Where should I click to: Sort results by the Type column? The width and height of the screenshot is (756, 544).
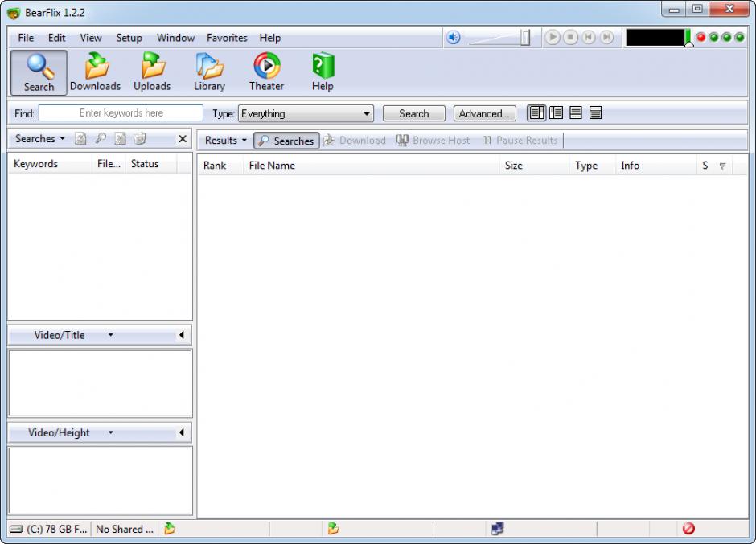coord(592,166)
